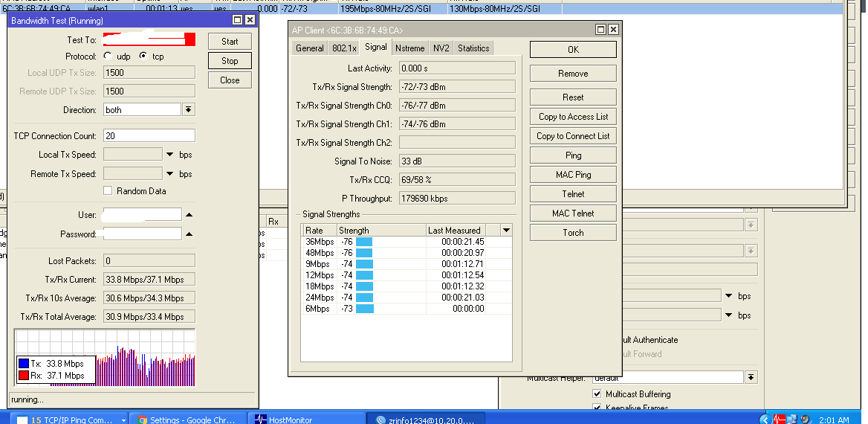Click the TCP Connection Count field

click(x=149, y=136)
